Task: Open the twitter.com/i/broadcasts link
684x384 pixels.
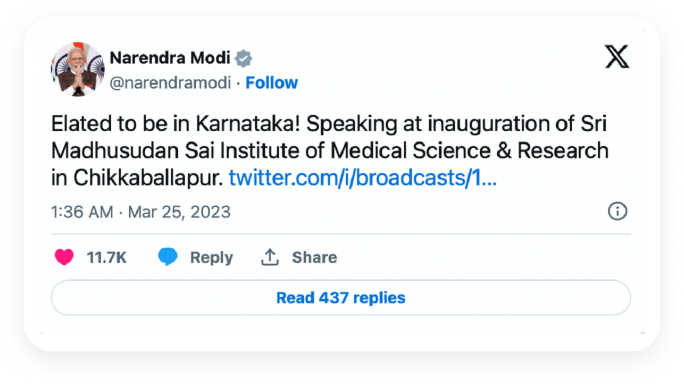Action: (x=363, y=178)
